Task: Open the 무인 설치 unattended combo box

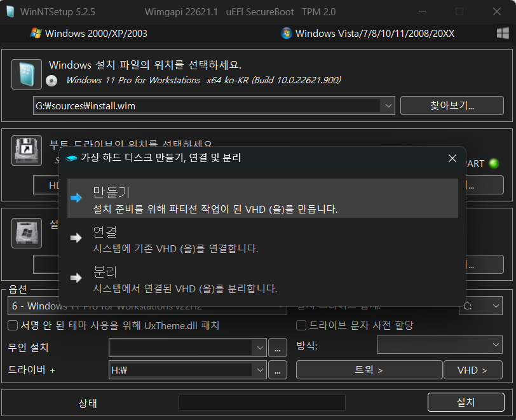Action: pos(187,348)
